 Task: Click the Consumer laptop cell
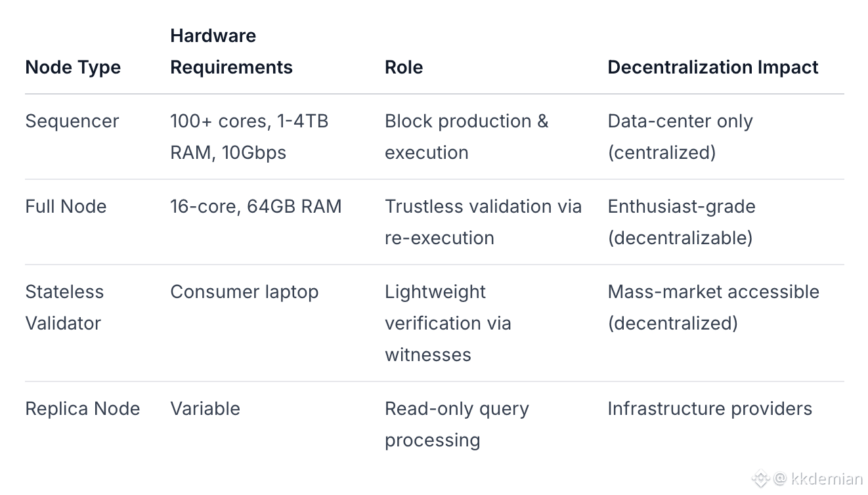244,292
